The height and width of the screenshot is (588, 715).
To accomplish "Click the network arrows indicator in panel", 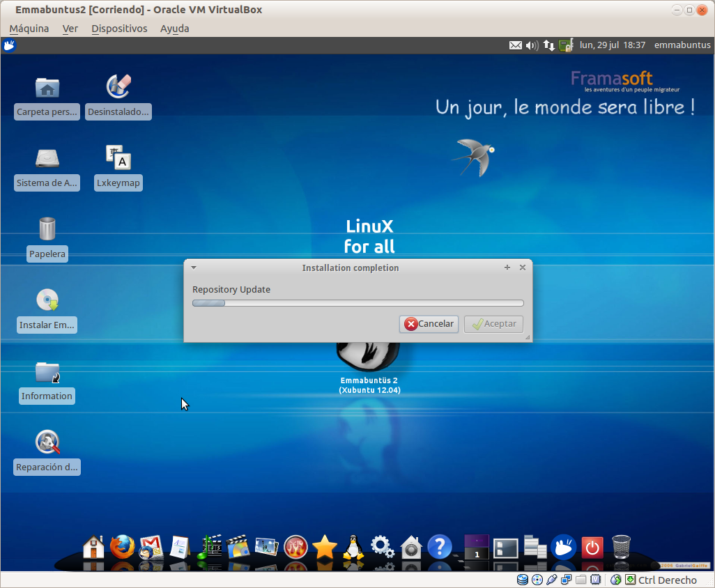I will tap(549, 45).
